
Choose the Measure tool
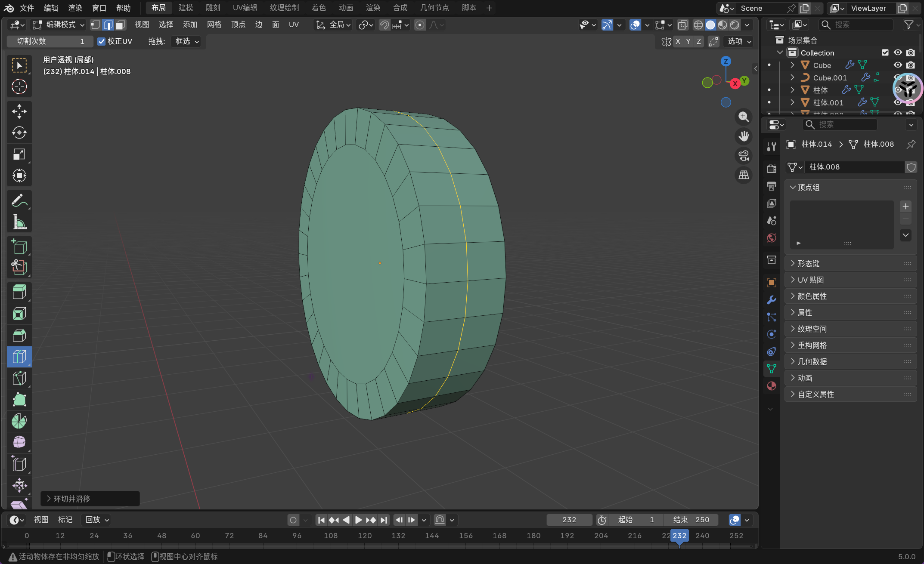pos(19,222)
